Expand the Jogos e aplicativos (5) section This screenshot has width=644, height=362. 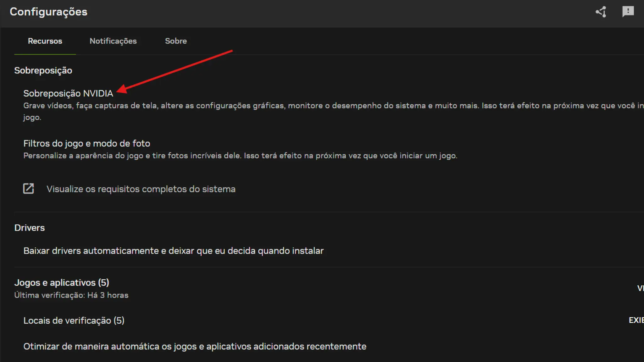[x=62, y=282]
